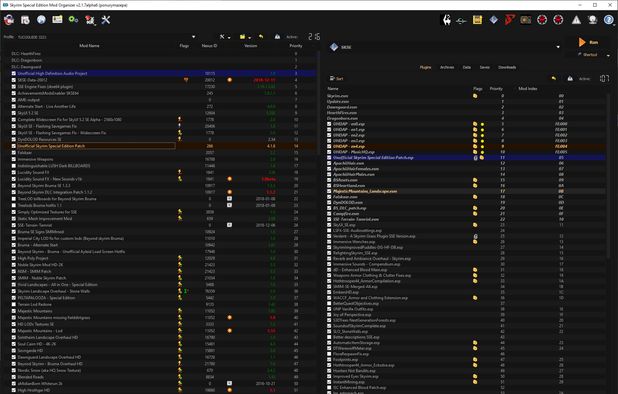Select the DynDOLOD.esm plugin row
Screen dimensions: 618x394
click(466, 203)
